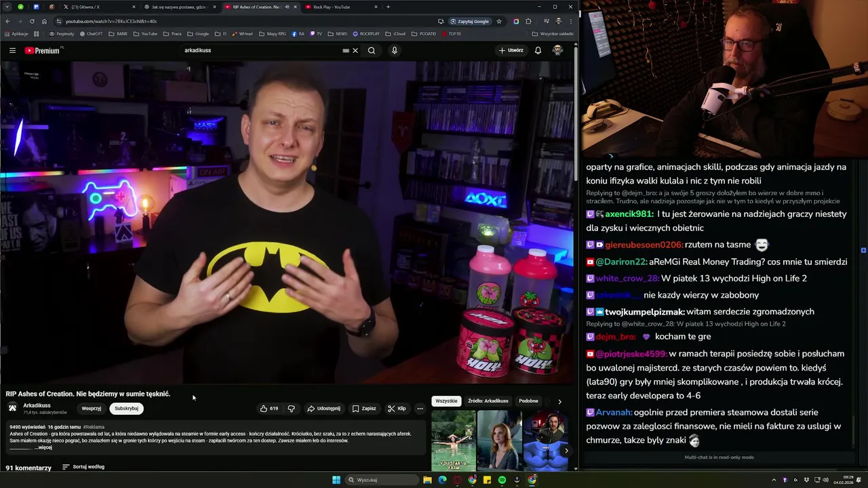Like the video with thumbs up 619
Viewport: 868px width, 488px height.
click(x=269, y=409)
